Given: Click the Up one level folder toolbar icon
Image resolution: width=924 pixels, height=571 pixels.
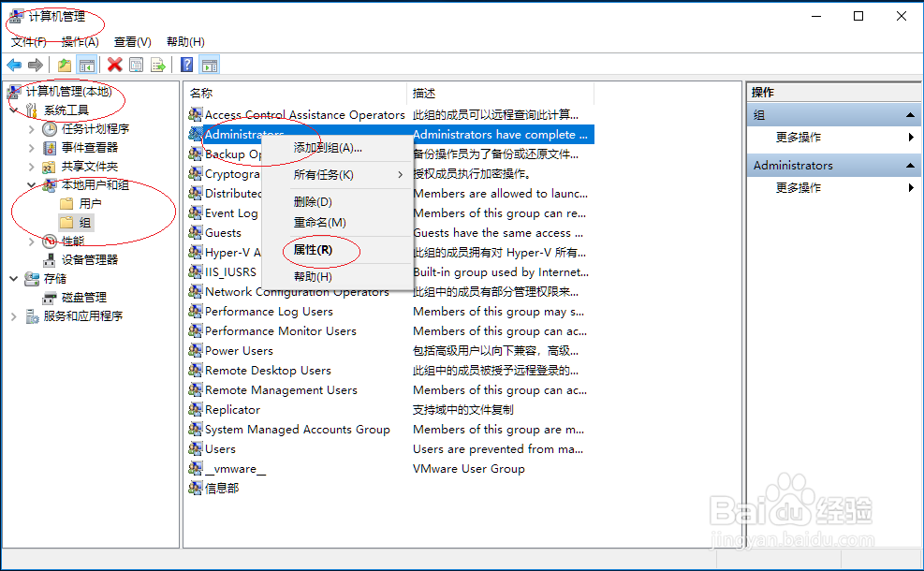Looking at the screenshot, I should point(64,65).
